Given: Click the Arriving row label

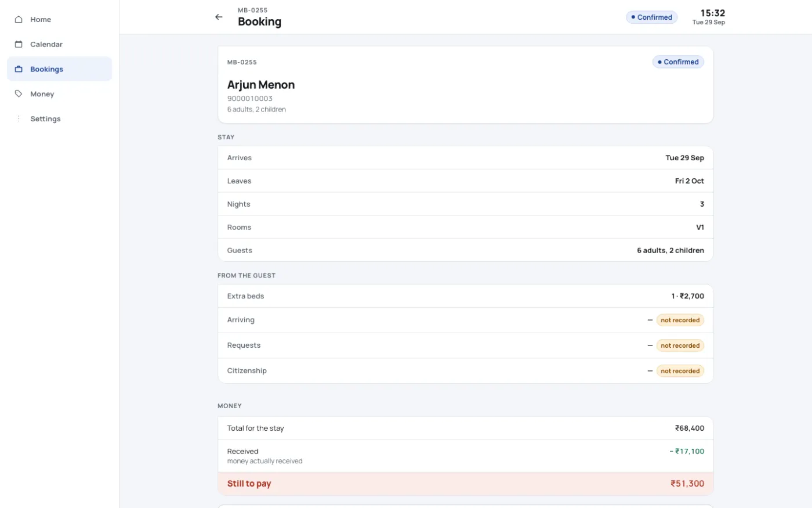Looking at the screenshot, I should (241, 320).
